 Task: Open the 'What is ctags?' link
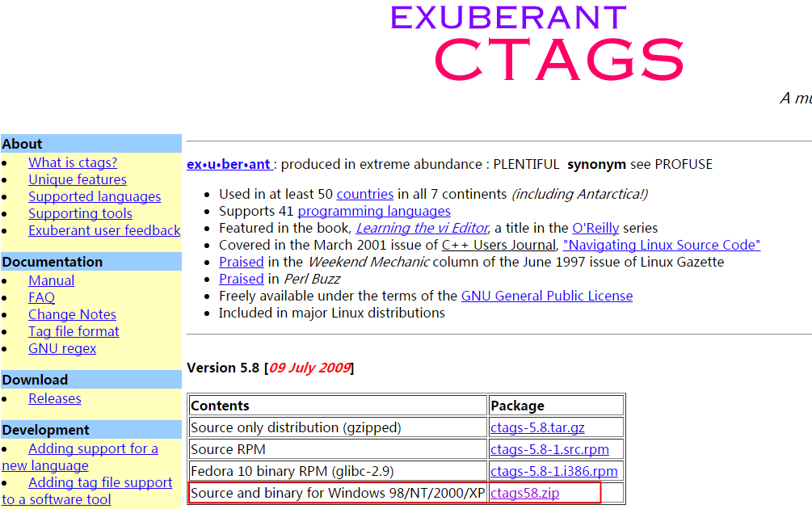(73, 162)
